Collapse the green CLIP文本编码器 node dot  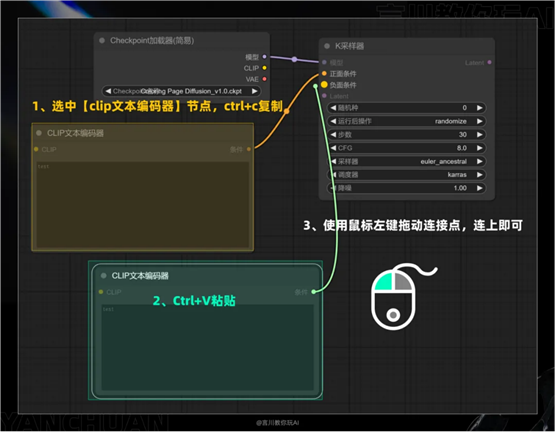coord(104,275)
